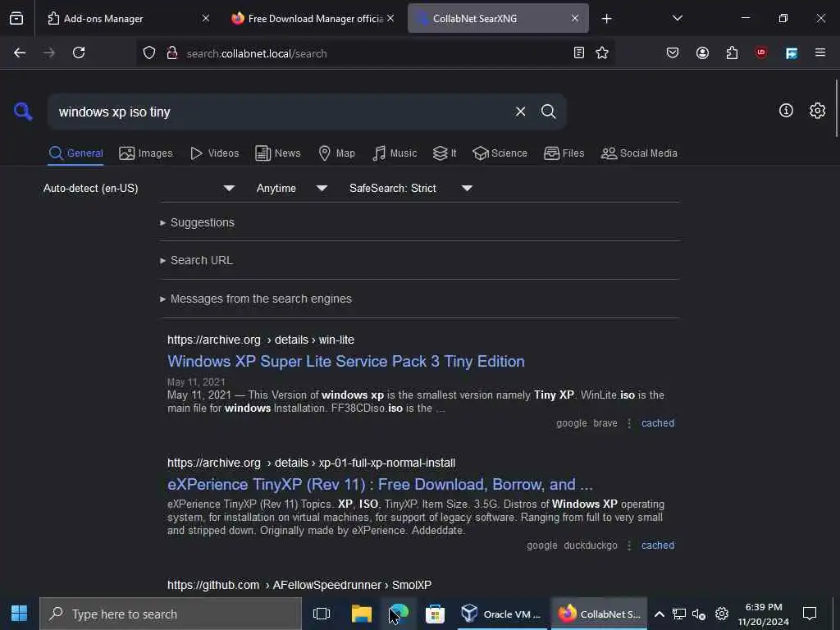Open Task View on taskbar
The height and width of the screenshot is (630, 840).
point(322,614)
